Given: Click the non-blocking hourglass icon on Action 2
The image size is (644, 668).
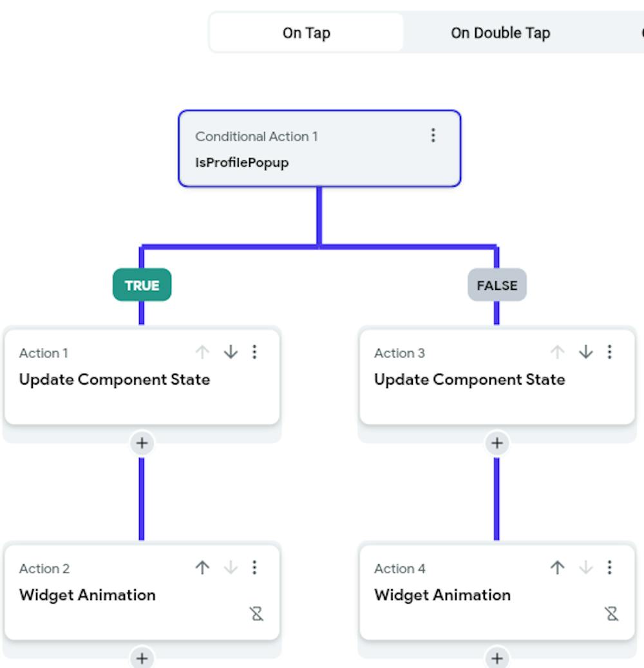Looking at the screenshot, I should tap(257, 614).
